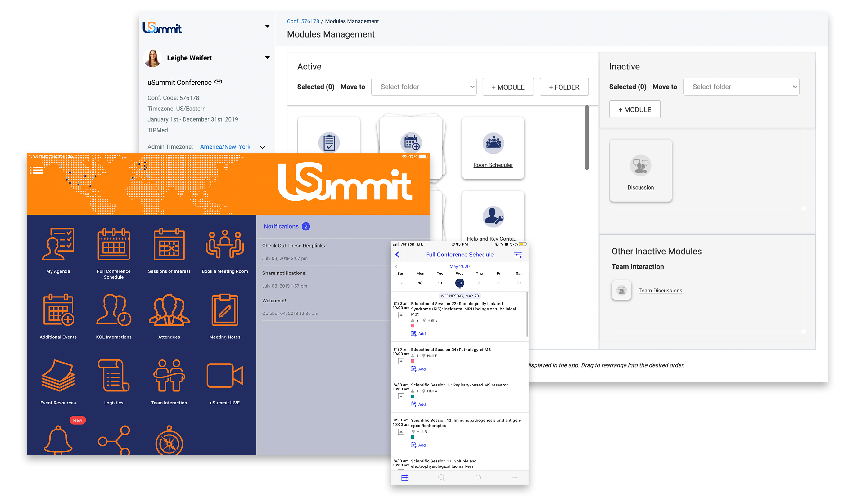This screenshot has height=504, width=844.
Task: Click the Room Scheduler module icon
Action: [x=493, y=143]
